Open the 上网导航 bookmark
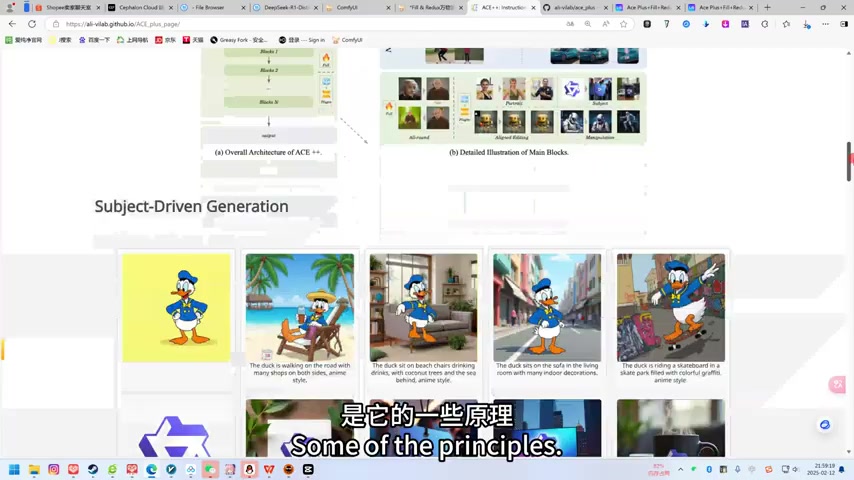The width and height of the screenshot is (854, 480). [132, 40]
